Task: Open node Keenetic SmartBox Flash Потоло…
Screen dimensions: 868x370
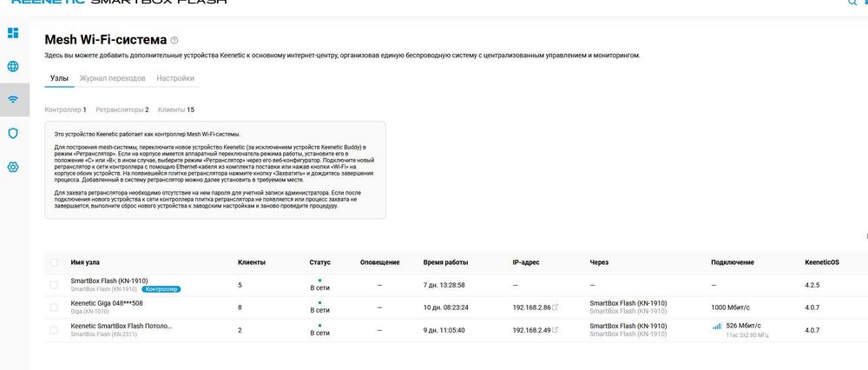Action: click(122, 327)
